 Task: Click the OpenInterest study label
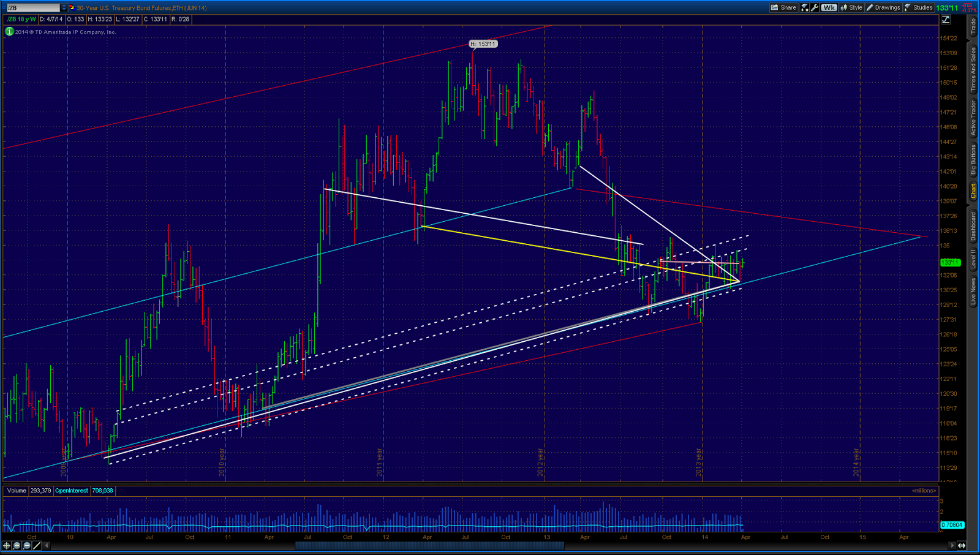click(x=72, y=491)
